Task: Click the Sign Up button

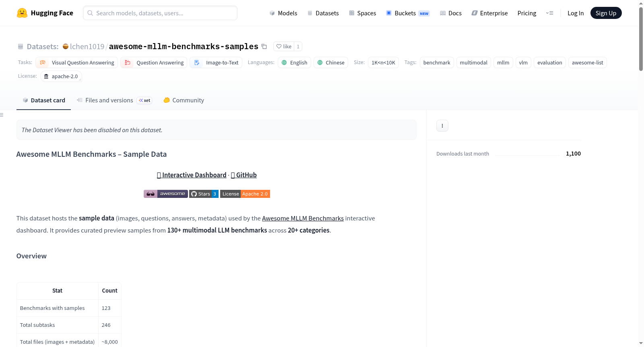Action: (606, 13)
